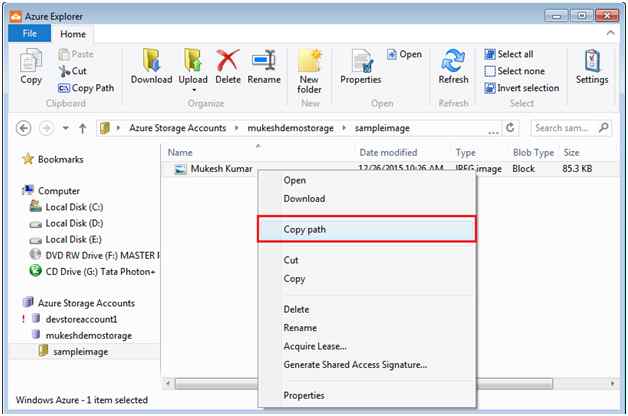Click the Upload ribbon icon
Image resolution: width=628 pixels, height=416 pixels.
point(193,66)
